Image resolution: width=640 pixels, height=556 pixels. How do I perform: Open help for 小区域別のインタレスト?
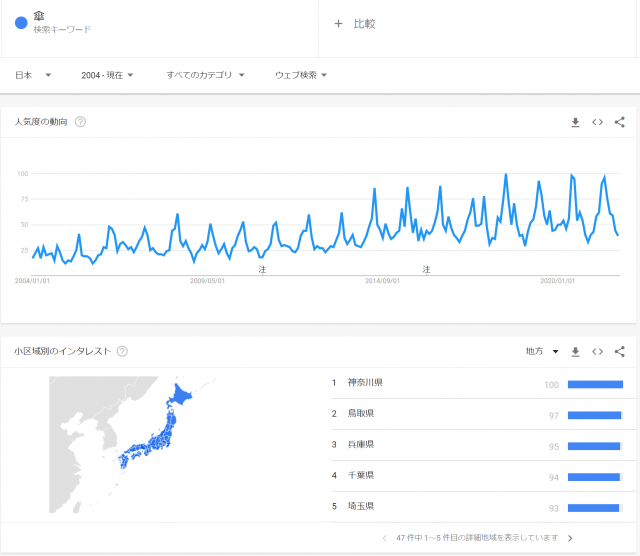click(x=122, y=351)
